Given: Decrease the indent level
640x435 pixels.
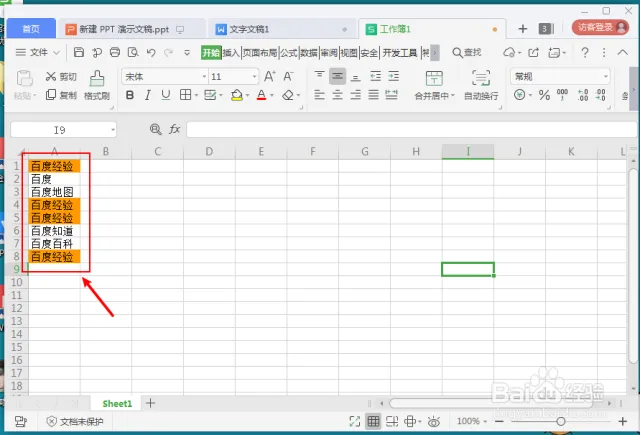Looking at the screenshot, I should (375, 76).
